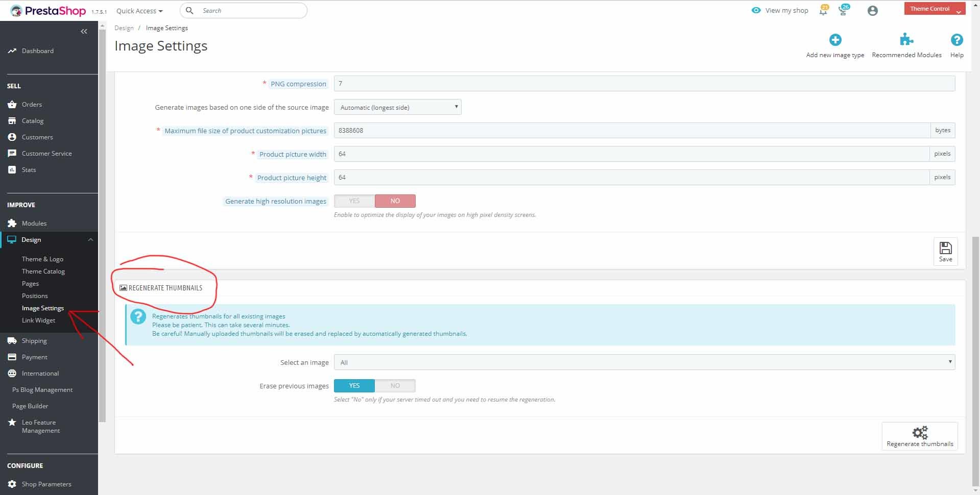Click the PNG compression input field
Screen dimensions: 980x495
pos(644,84)
